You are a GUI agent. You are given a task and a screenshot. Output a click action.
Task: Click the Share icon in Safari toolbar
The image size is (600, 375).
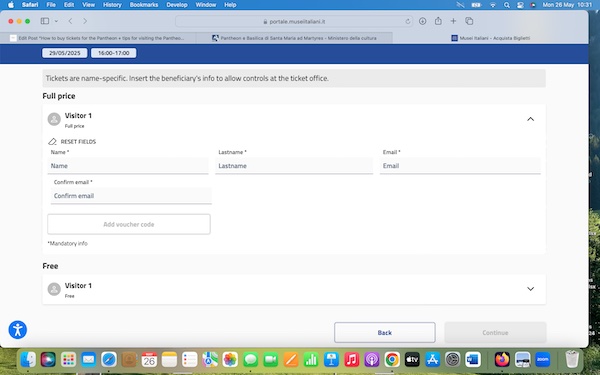click(438, 21)
